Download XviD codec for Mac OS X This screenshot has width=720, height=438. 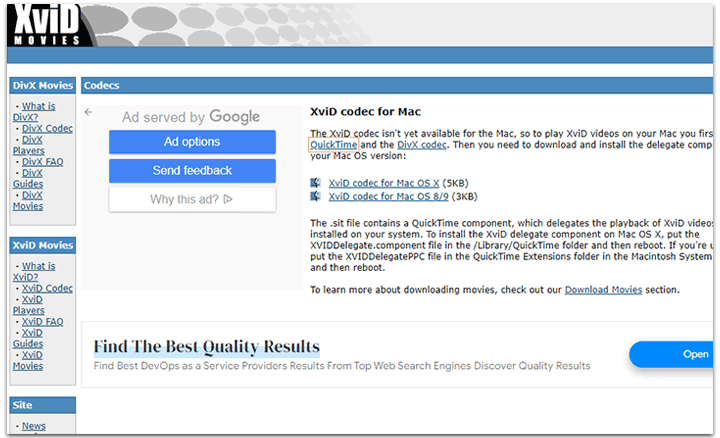coord(384,183)
